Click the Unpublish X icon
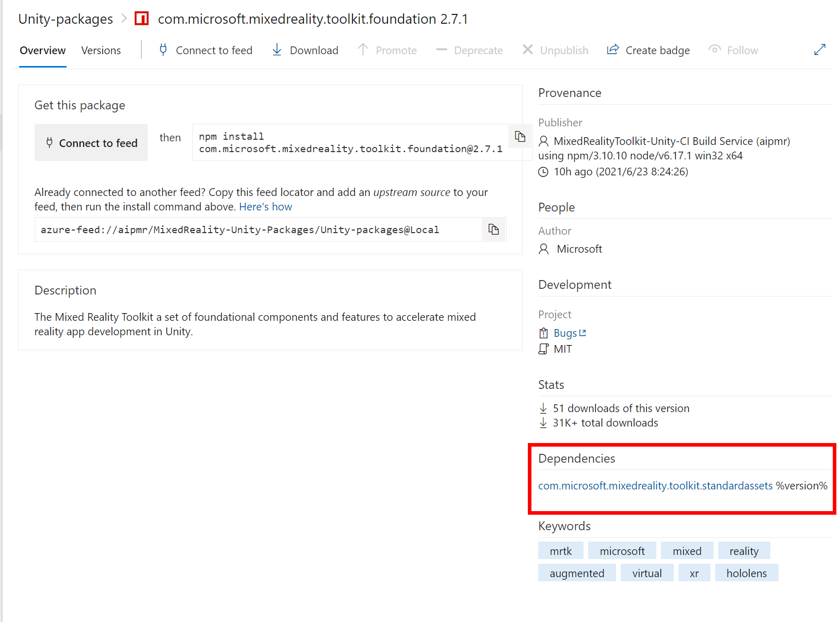 (x=528, y=50)
